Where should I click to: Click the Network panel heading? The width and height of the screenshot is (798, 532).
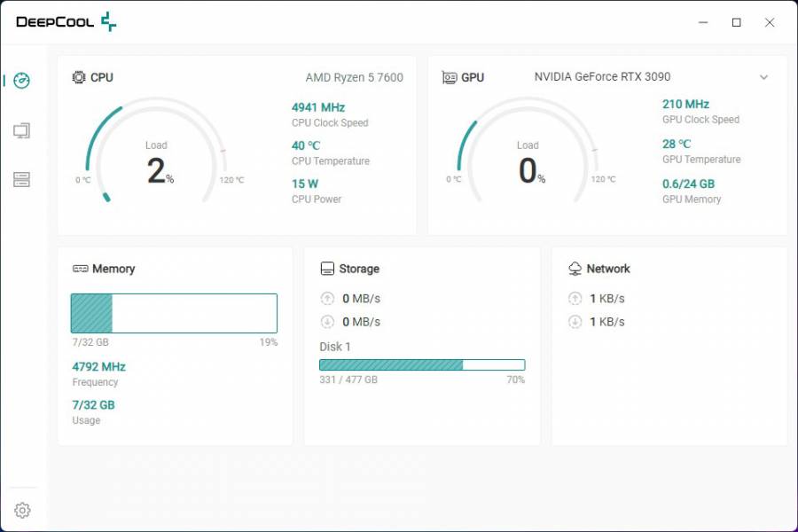pos(608,269)
